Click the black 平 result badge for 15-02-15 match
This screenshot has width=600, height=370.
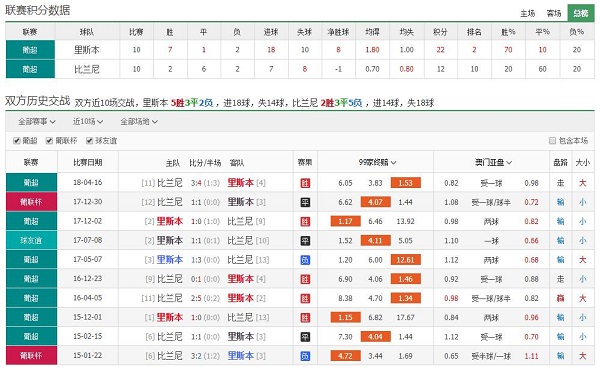click(x=305, y=337)
